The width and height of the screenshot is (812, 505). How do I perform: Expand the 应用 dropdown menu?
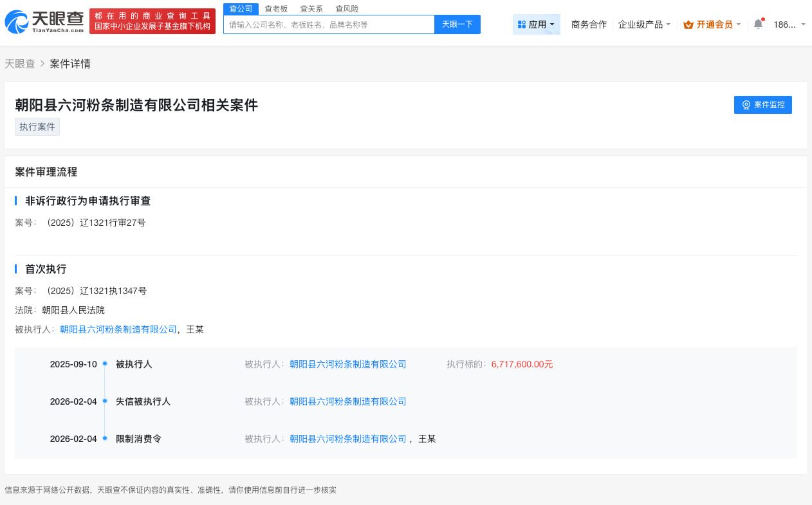click(537, 23)
